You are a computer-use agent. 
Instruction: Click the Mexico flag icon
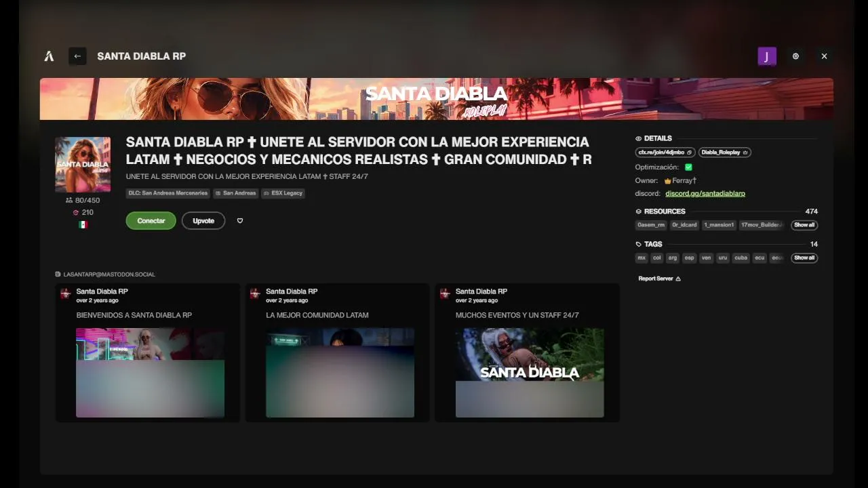tap(83, 224)
